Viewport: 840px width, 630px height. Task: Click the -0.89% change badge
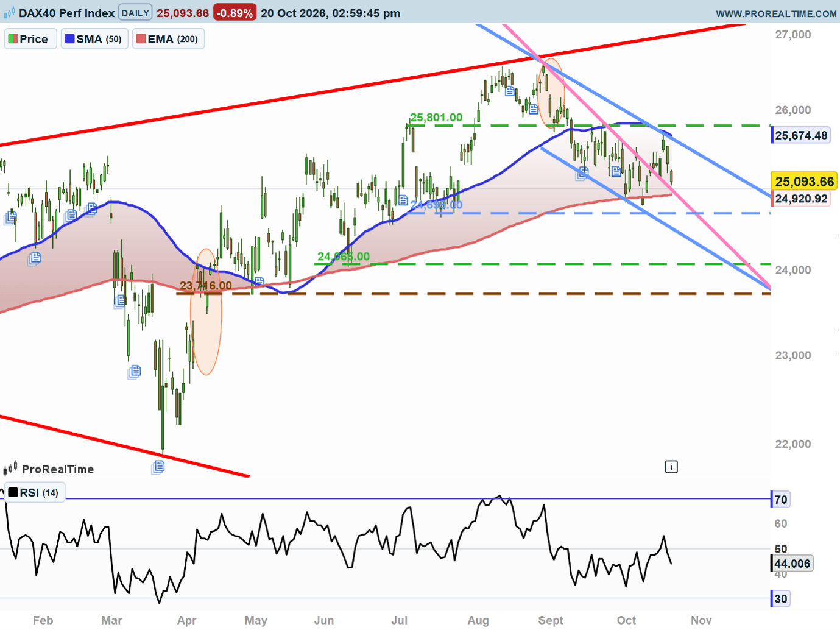pyautogui.click(x=235, y=13)
